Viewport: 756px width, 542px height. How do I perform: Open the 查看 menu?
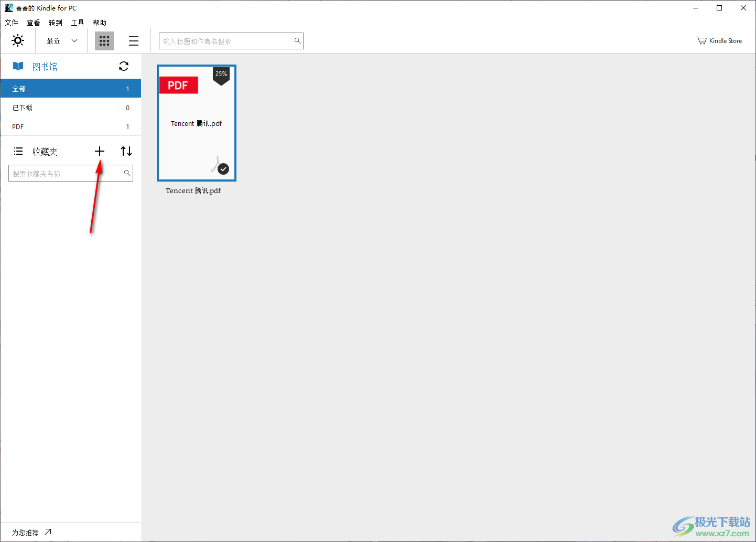[34, 23]
